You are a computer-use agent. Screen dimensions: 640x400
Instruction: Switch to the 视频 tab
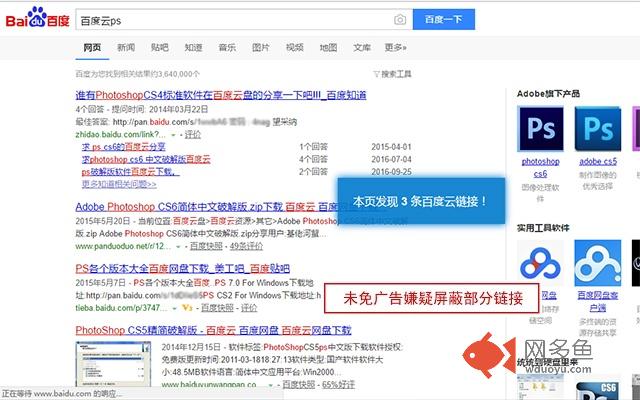click(295, 47)
